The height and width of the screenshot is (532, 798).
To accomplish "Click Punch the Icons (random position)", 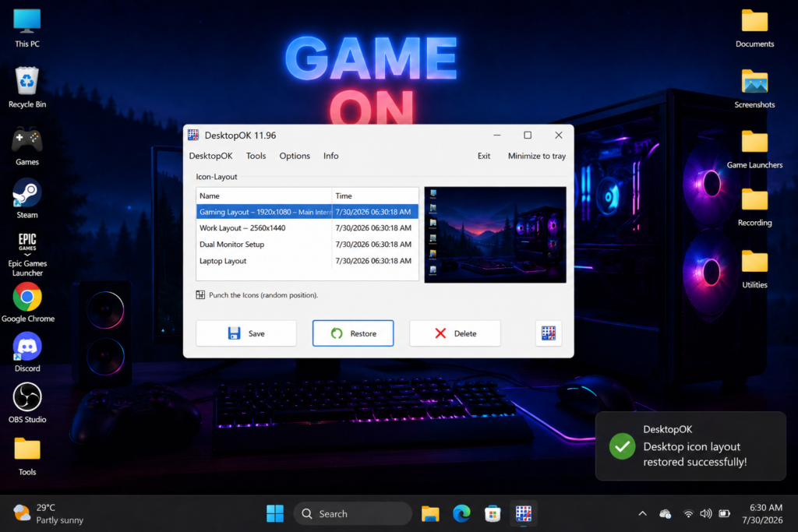I will [x=263, y=295].
